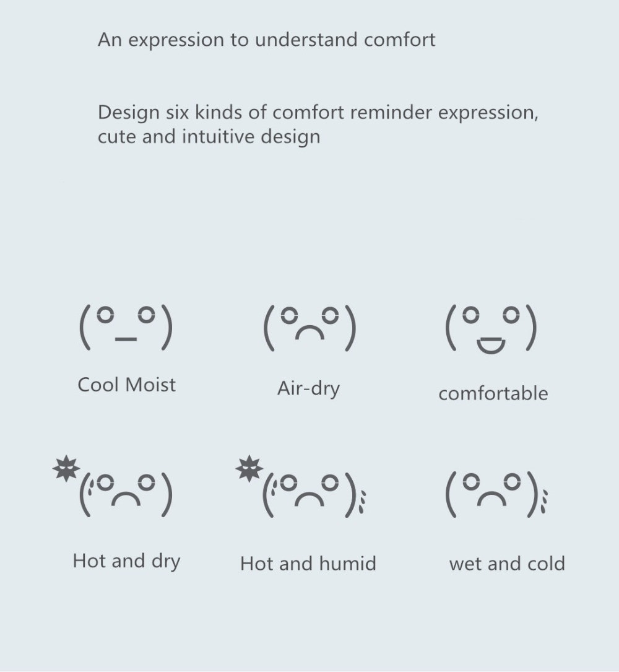Viewport: 619px width, 672px height.
Task: Click water droplets beside wet and cold face
Action: pyautogui.click(x=544, y=500)
